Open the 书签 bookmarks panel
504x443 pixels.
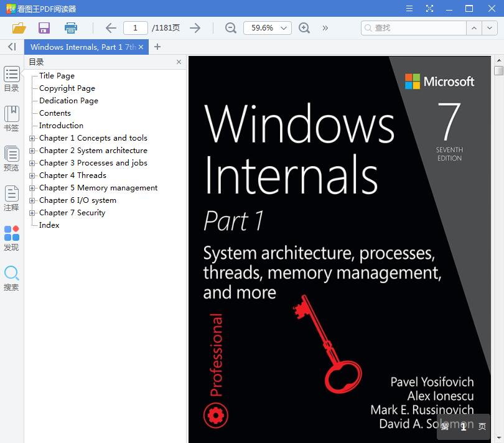11,117
